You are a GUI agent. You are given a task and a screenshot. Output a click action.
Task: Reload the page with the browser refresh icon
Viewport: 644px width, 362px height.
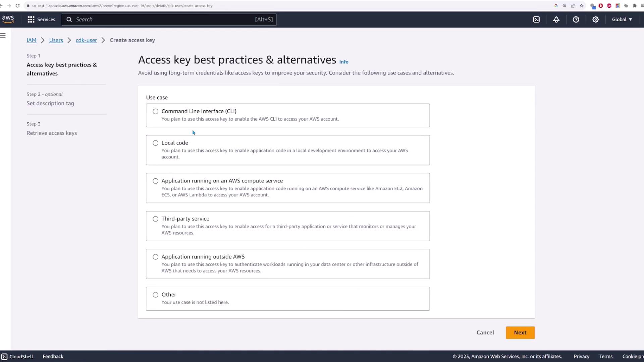click(x=17, y=6)
